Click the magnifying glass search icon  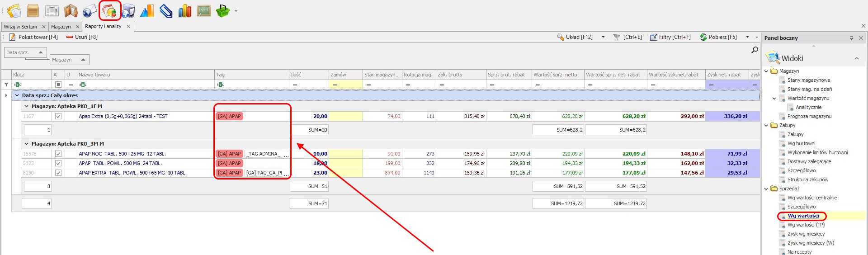click(755, 50)
